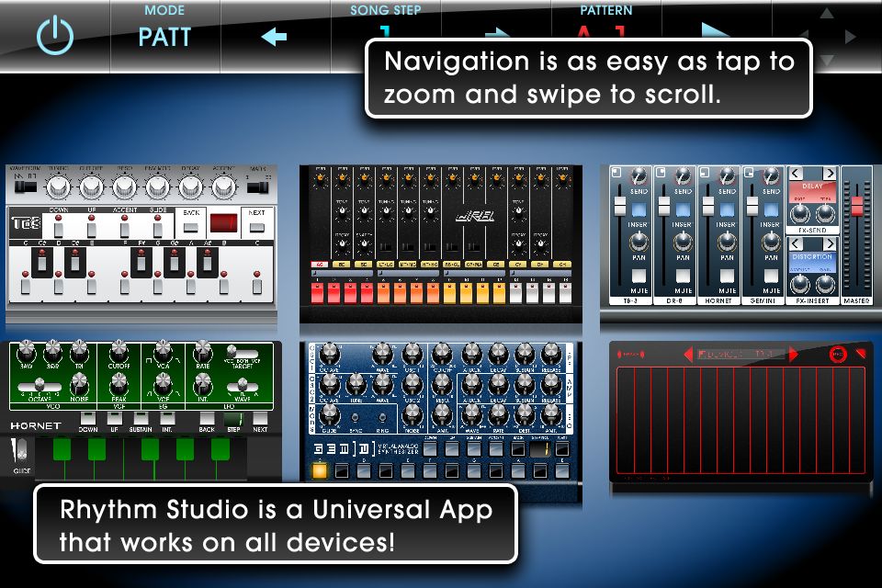Tap the power icon in the top bar

click(x=55, y=36)
